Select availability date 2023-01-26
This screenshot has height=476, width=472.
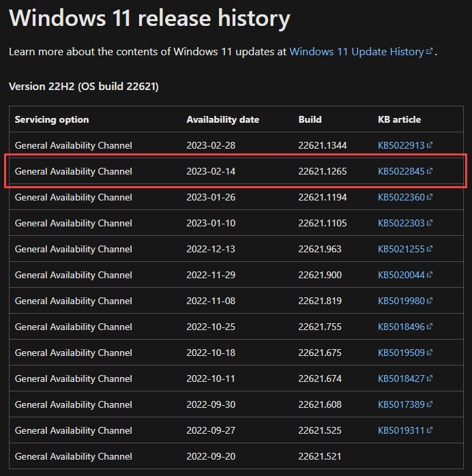pyautogui.click(x=211, y=197)
